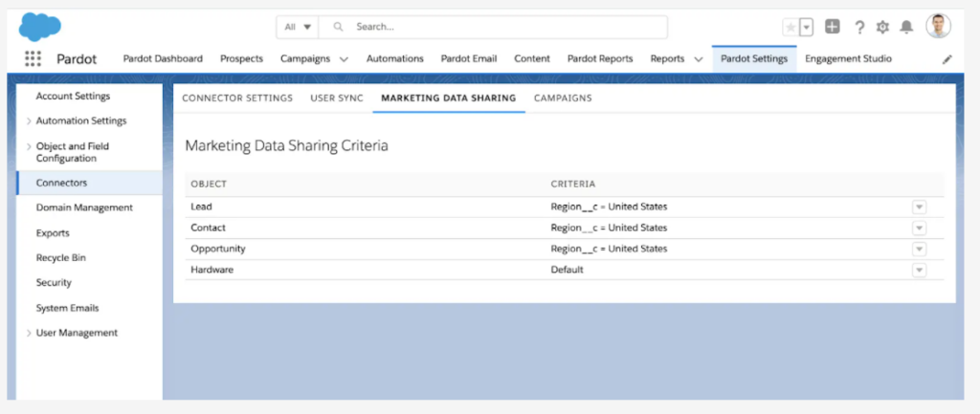Open the Hardware row action dropdown
Viewport: 980px width, 414px height.
(919, 271)
